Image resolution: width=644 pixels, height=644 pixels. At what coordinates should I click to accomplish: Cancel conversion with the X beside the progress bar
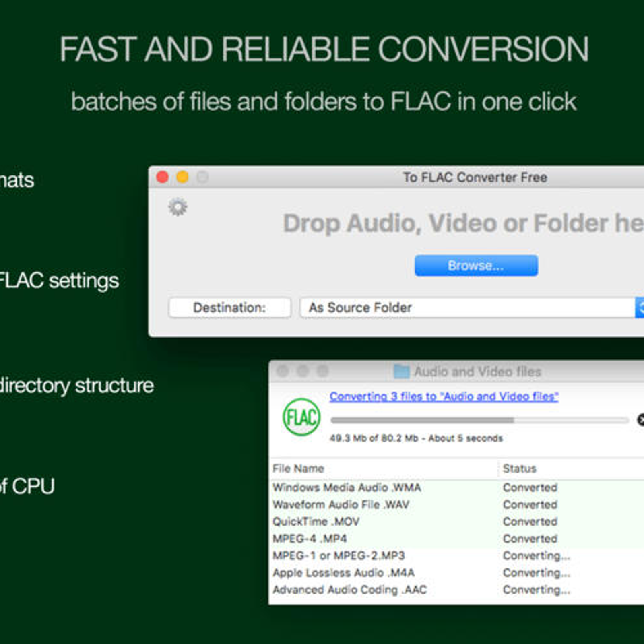tap(640, 420)
